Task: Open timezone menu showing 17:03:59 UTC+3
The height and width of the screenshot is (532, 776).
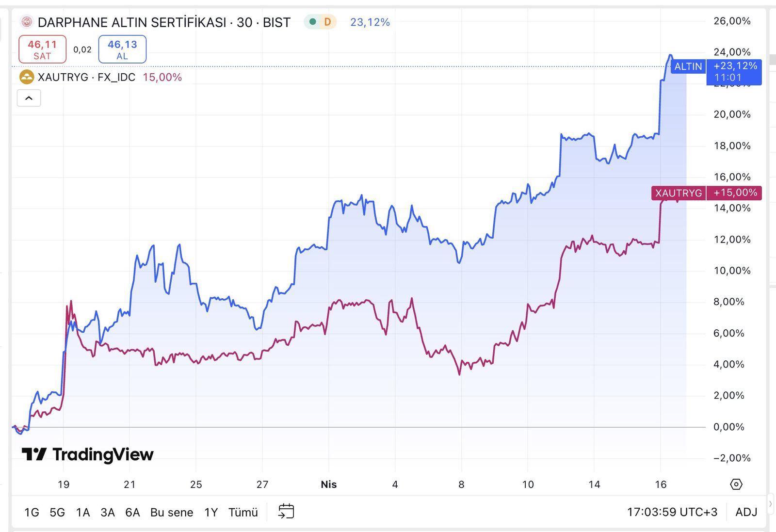Action: [672, 512]
